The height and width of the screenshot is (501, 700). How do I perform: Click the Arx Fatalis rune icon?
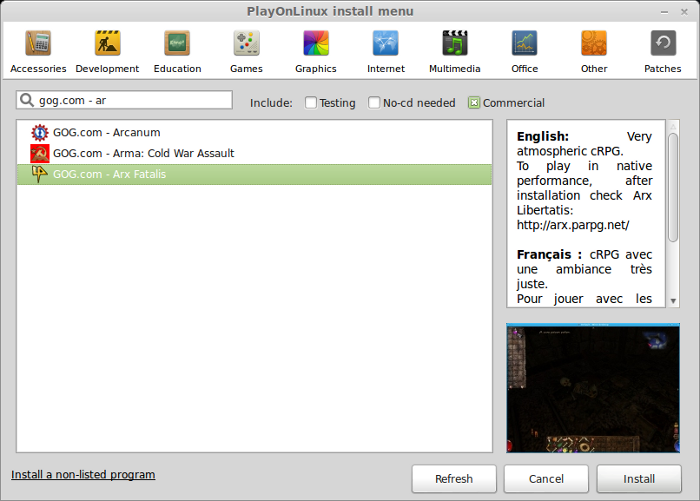click(39, 174)
